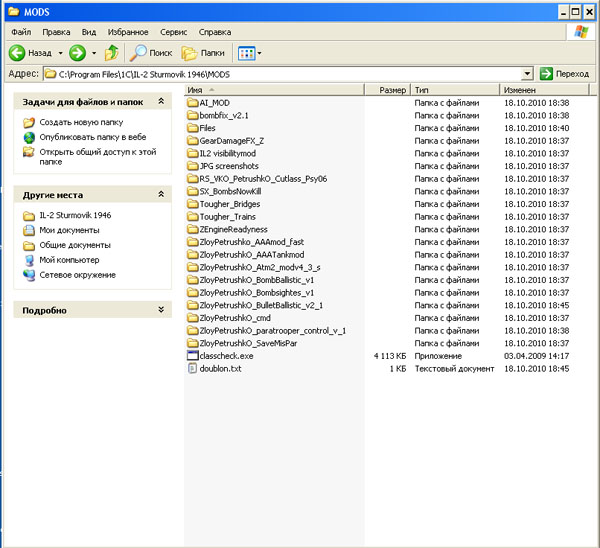Viewport: 600px width, 548px height.
Task: Open the Файл menu
Action: point(22,32)
